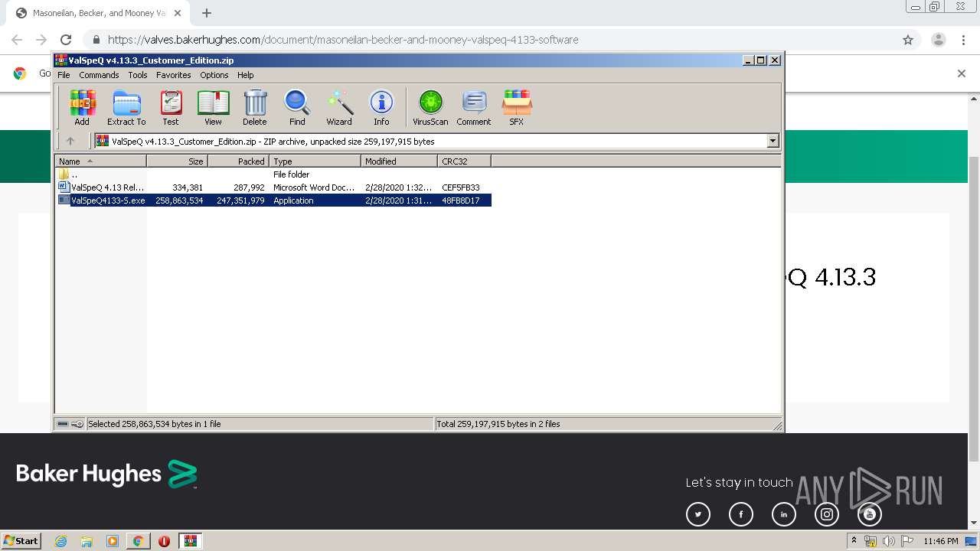Open the Options menu
Image resolution: width=980 pixels, height=551 pixels.
pos(214,75)
